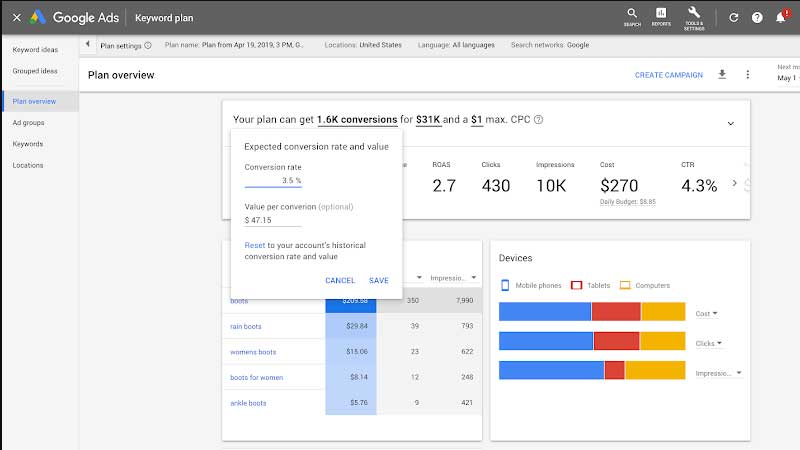The width and height of the screenshot is (800, 450).
Task: Click the 7,990 impressions cell
Action: (x=464, y=301)
